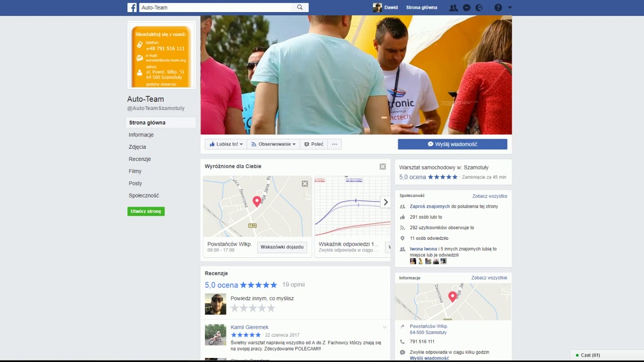Select Strona główna in the left sidebar

(160, 123)
